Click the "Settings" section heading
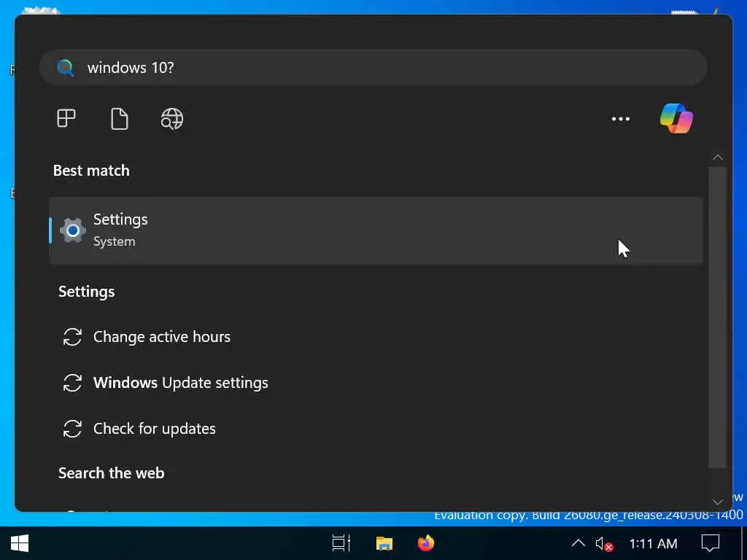The height and width of the screenshot is (560, 747). pyautogui.click(x=87, y=292)
